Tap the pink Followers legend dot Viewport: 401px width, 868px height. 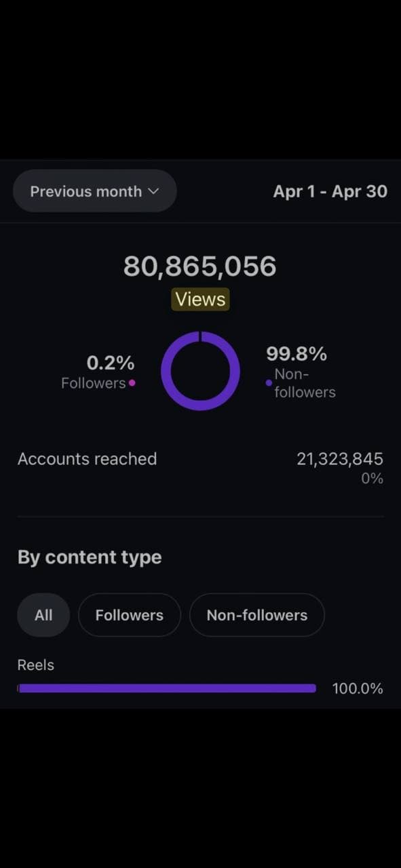tap(132, 383)
